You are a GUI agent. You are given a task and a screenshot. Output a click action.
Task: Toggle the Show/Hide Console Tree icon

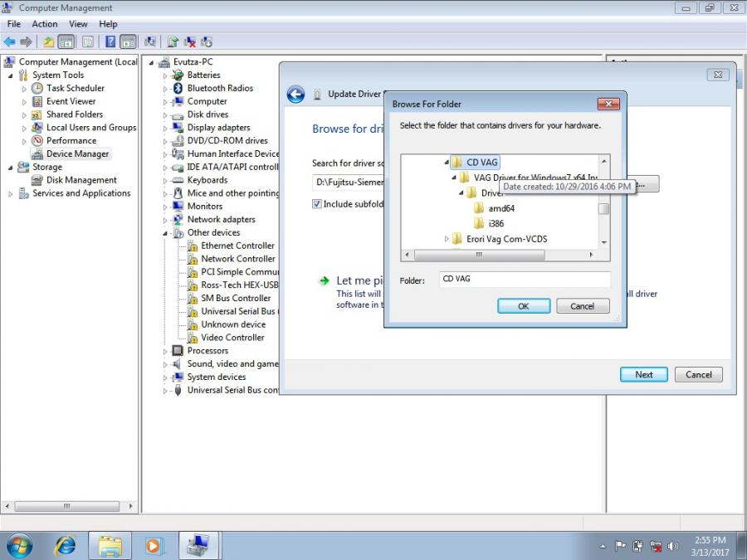[65, 41]
